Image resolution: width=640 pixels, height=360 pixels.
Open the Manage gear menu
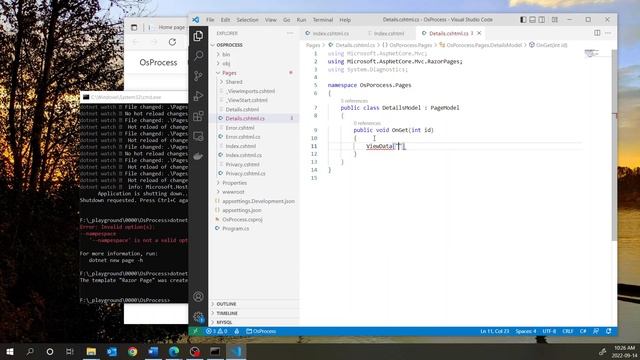click(x=198, y=317)
